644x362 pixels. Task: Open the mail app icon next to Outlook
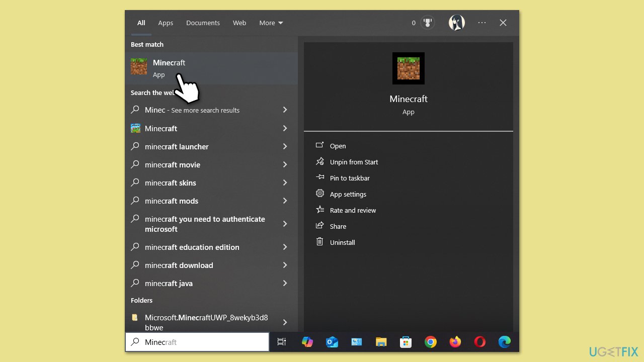[x=357, y=342]
